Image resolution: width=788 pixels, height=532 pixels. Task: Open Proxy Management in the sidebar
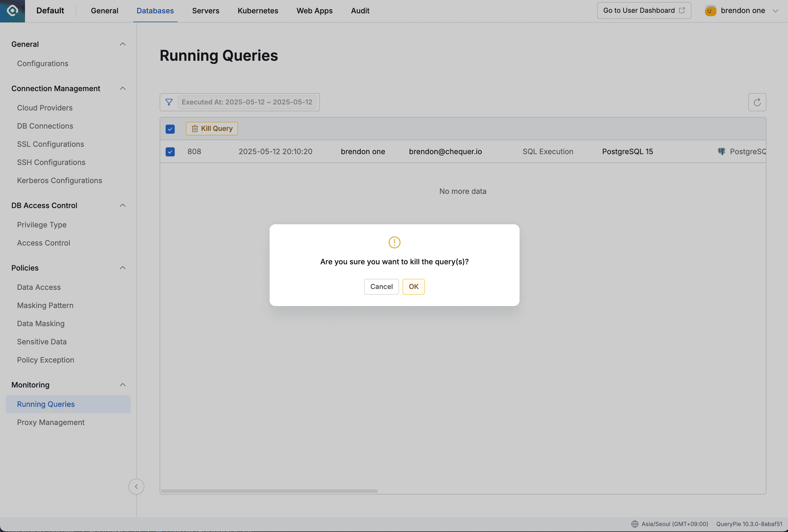pyautogui.click(x=51, y=422)
